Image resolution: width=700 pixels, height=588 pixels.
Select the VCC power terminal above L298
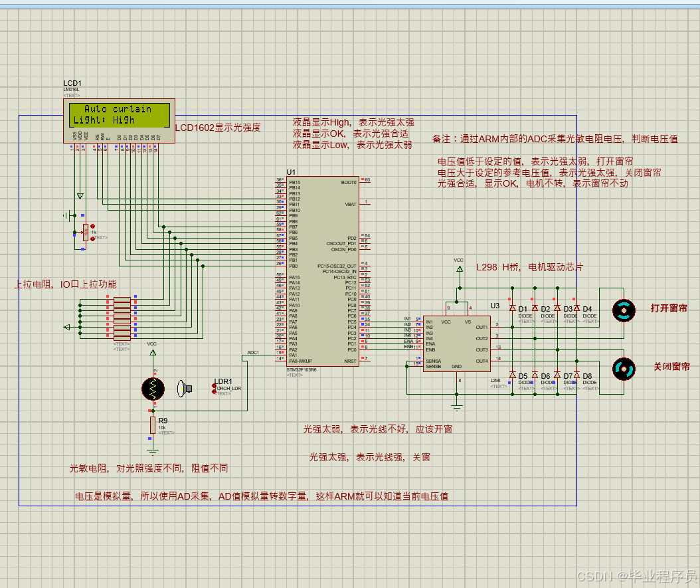460,269
